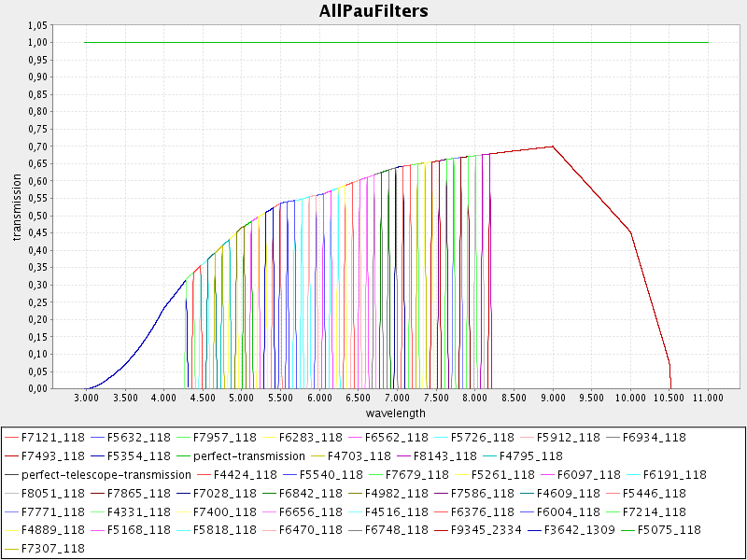Click the 1,00 tick on transmission axis
747x560 pixels.
point(37,42)
